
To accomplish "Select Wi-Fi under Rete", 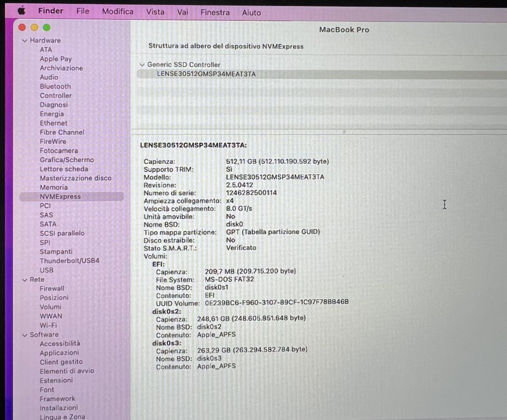I will point(48,325).
